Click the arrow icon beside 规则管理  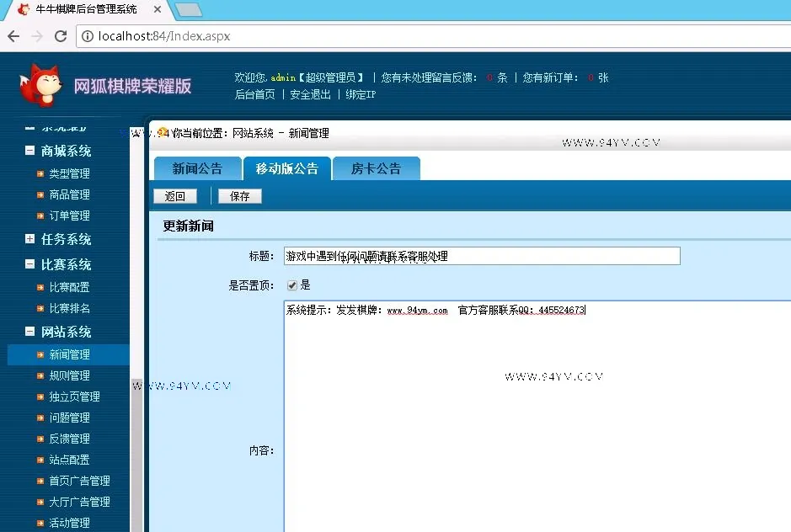click(x=40, y=375)
